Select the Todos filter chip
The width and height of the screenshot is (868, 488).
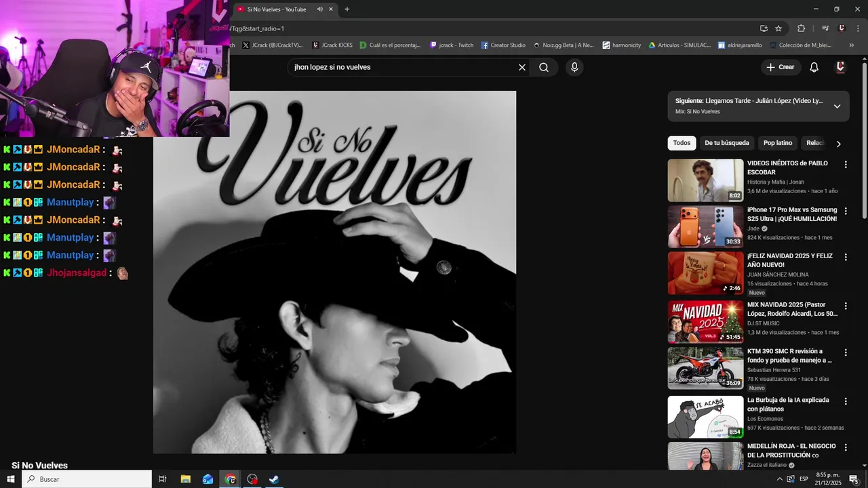pos(682,143)
